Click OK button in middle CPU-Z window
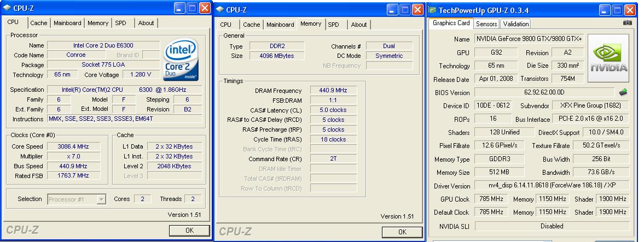This screenshot has height=242, width=644. (x=402, y=232)
